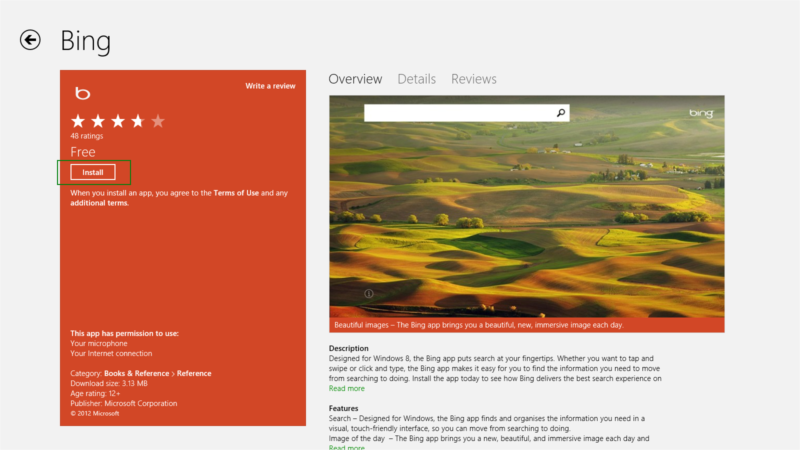Click the Bing page title
The height and width of the screenshot is (450, 800).
click(x=86, y=41)
